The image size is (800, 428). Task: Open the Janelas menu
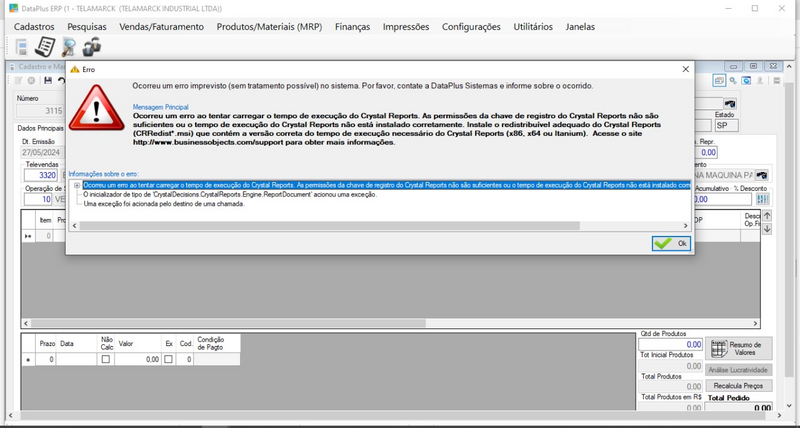(x=580, y=27)
